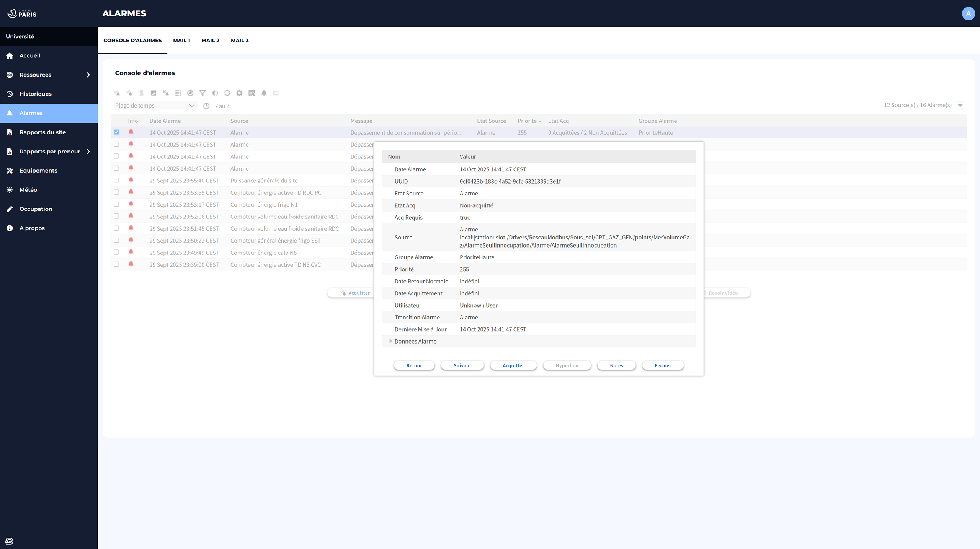Sort by the Priorité column header
The image size is (980, 549).
tap(527, 121)
